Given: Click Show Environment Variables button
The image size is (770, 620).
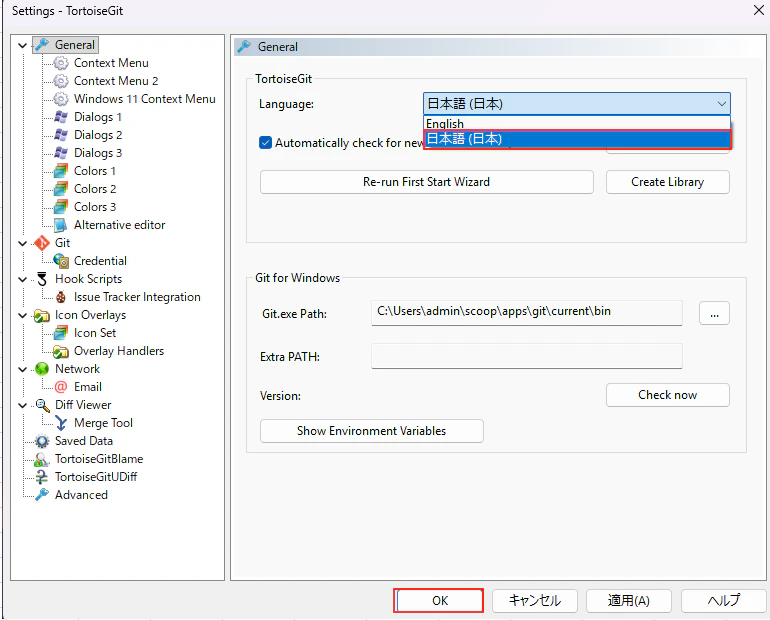Looking at the screenshot, I should [371, 431].
